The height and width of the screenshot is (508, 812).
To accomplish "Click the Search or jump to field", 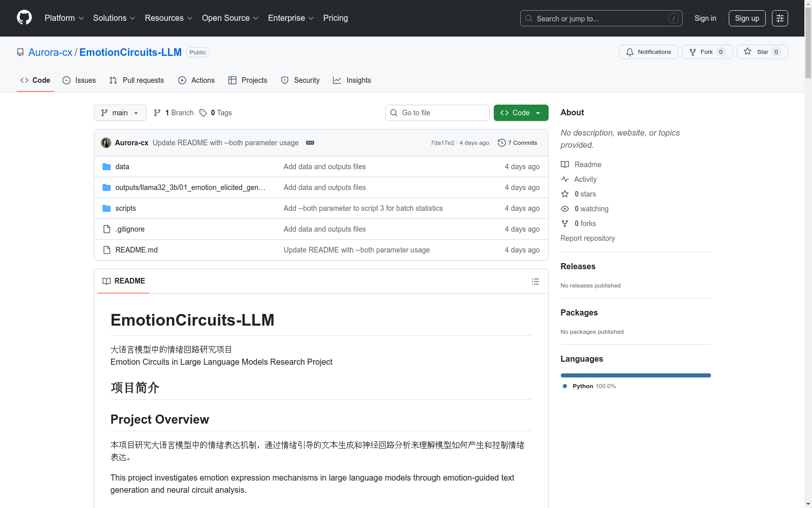I will (601, 18).
